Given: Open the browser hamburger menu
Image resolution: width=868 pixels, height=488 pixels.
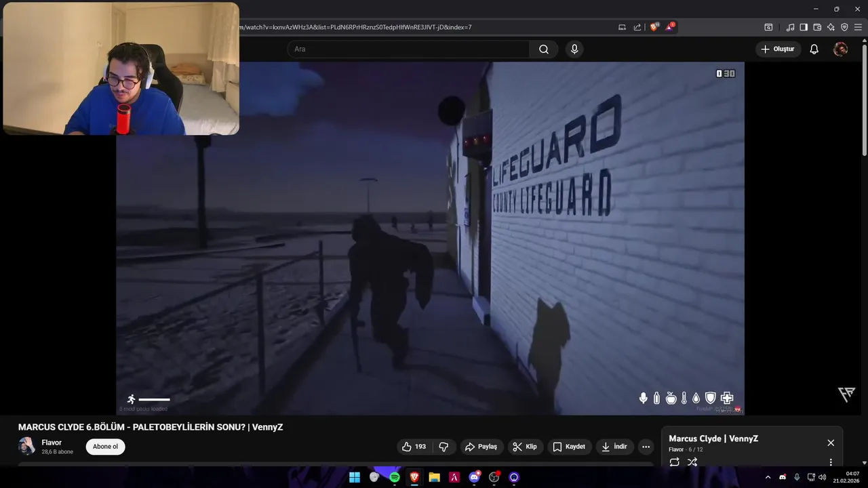Looking at the screenshot, I should [858, 27].
